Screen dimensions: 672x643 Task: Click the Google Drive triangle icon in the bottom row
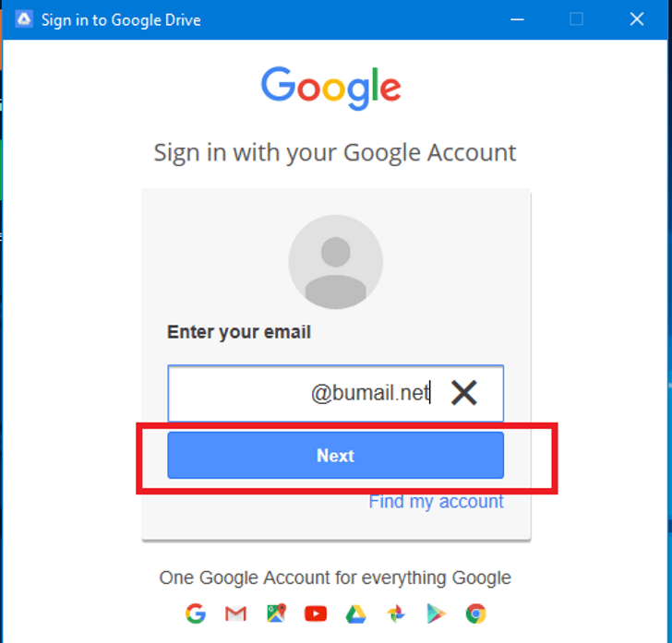tap(355, 614)
